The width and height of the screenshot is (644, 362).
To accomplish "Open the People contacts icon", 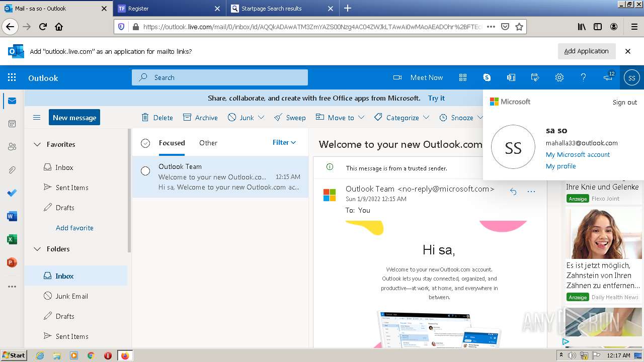I will tap(12, 147).
